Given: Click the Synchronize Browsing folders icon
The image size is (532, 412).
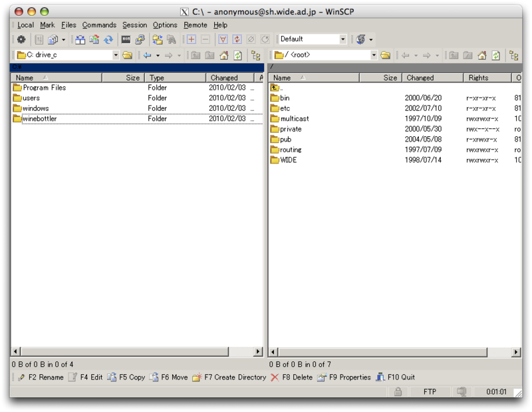Looking at the screenshot, I should pyautogui.click(x=157, y=39).
